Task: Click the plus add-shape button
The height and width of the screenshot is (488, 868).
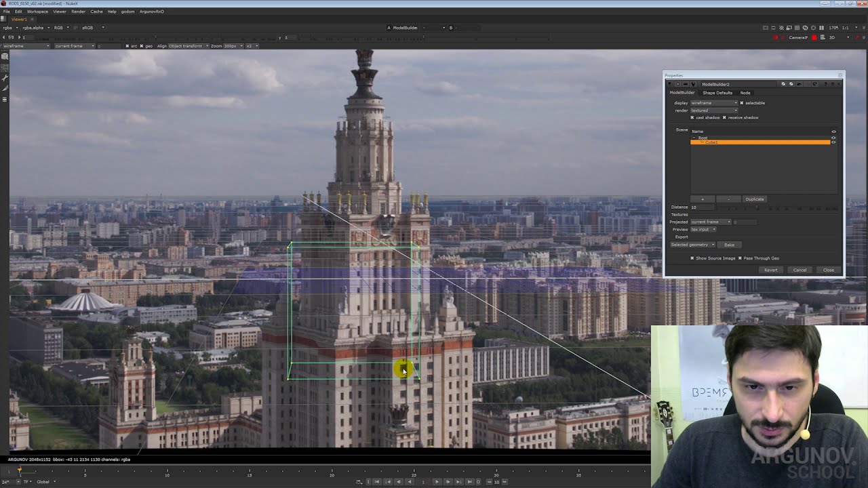Action: coord(703,199)
